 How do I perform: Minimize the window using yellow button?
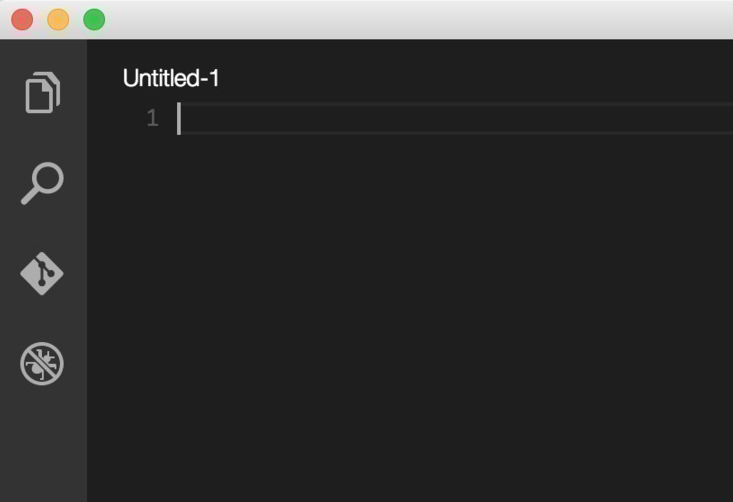58,20
